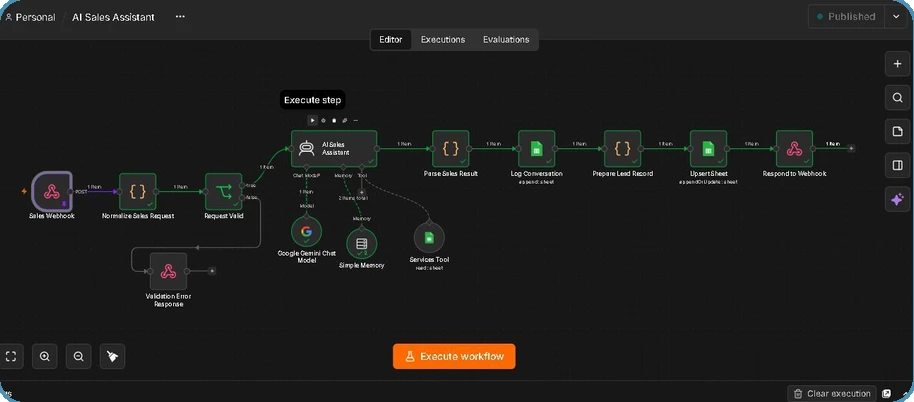Click the Log Conversation node label
Viewport: 914px width, 402px height.
[x=536, y=174]
